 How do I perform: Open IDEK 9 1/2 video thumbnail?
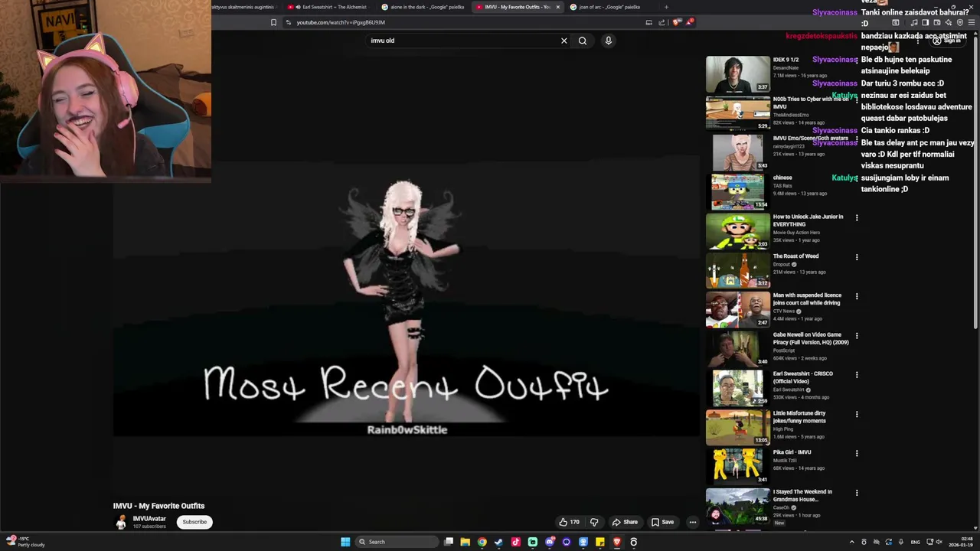coord(738,74)
